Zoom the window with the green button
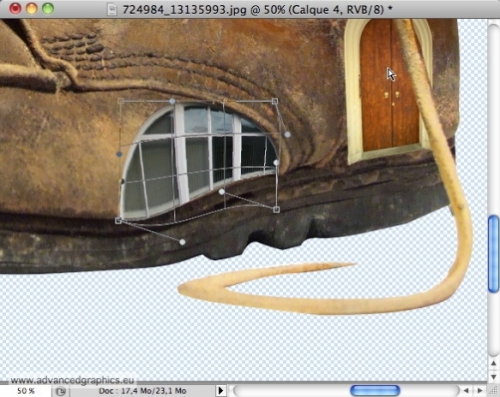Viewport: 500px width, 397px height. (x=48, y=9)
